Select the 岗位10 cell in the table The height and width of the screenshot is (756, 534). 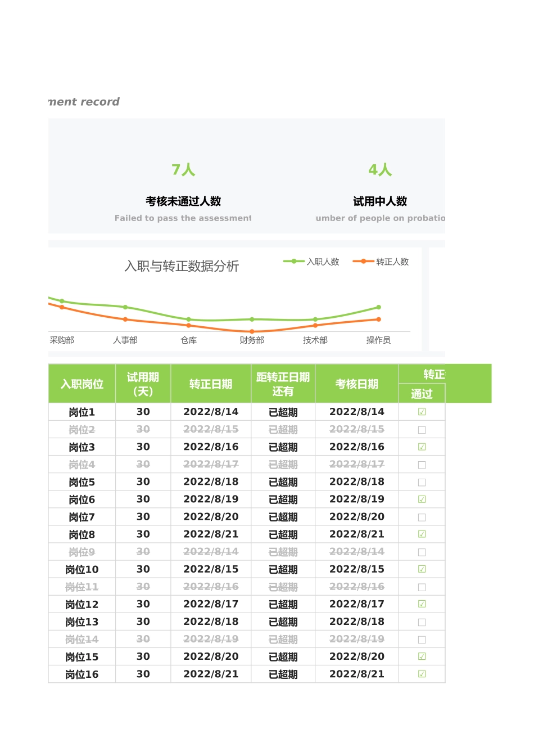pyautogui.click(x=82, y=570)
